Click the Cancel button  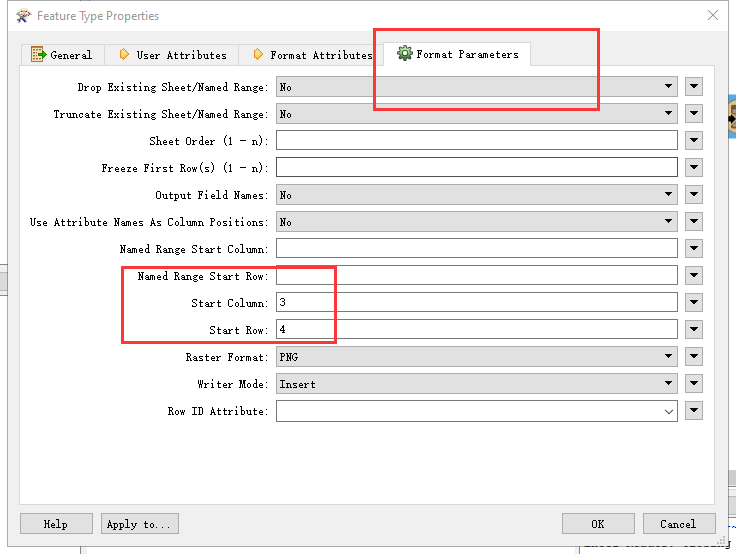coord(679,523)
